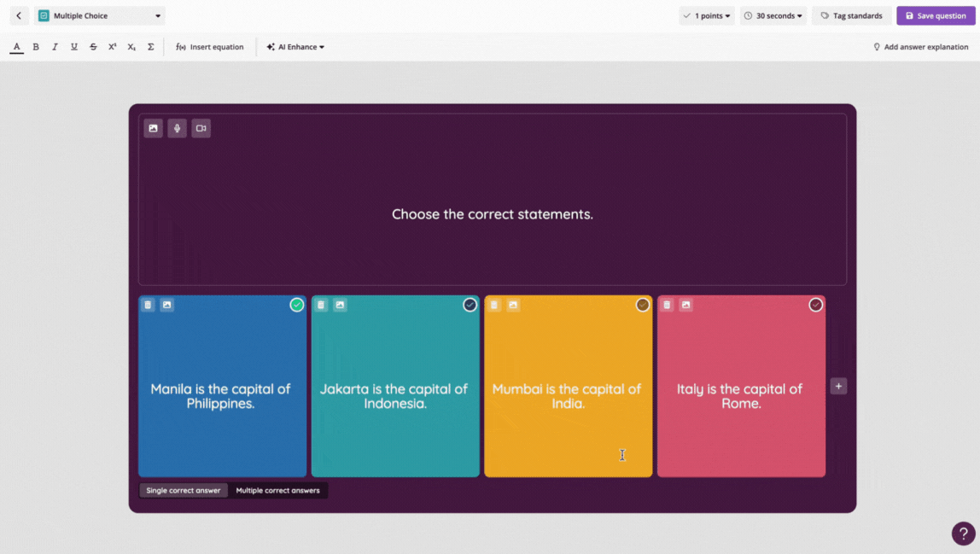Open the AI Enhance dropdown
The image size is (980, 554).
point(295,47)
